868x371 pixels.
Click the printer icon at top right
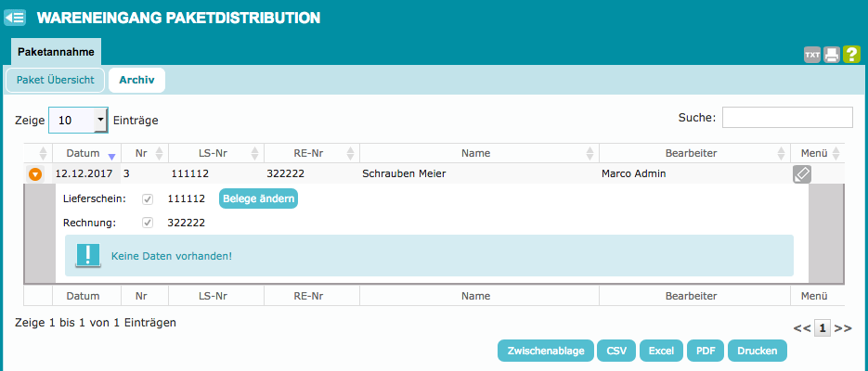click(832, 55)
